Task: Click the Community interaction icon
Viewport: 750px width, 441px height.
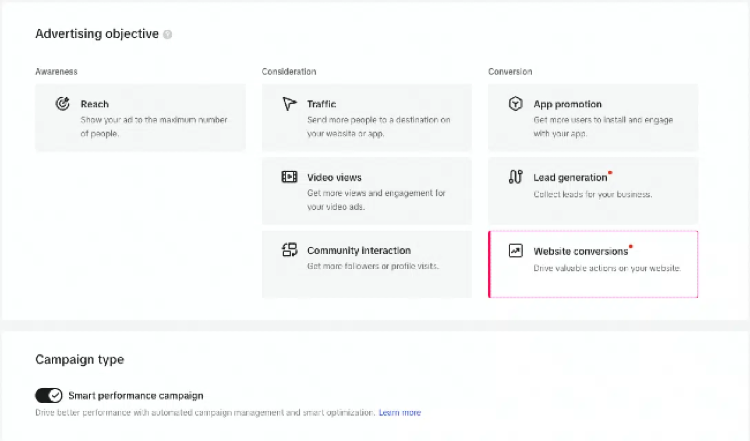Action: click(x=289, y=251)
